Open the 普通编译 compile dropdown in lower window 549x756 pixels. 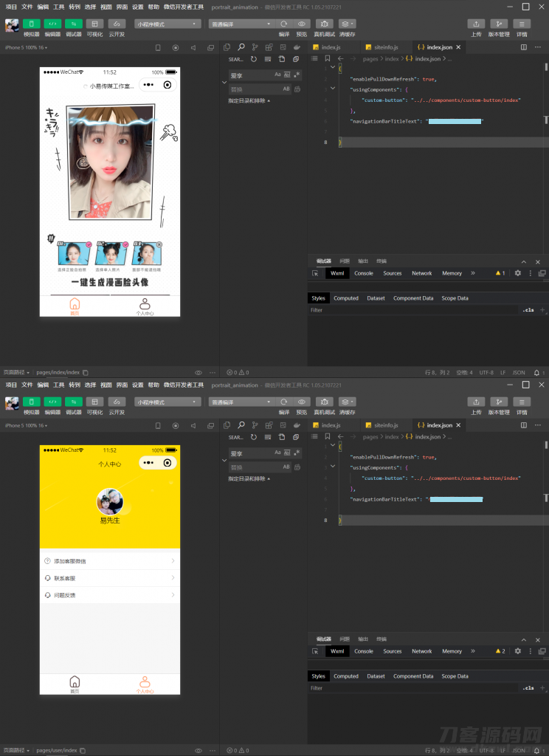[241, 402]
